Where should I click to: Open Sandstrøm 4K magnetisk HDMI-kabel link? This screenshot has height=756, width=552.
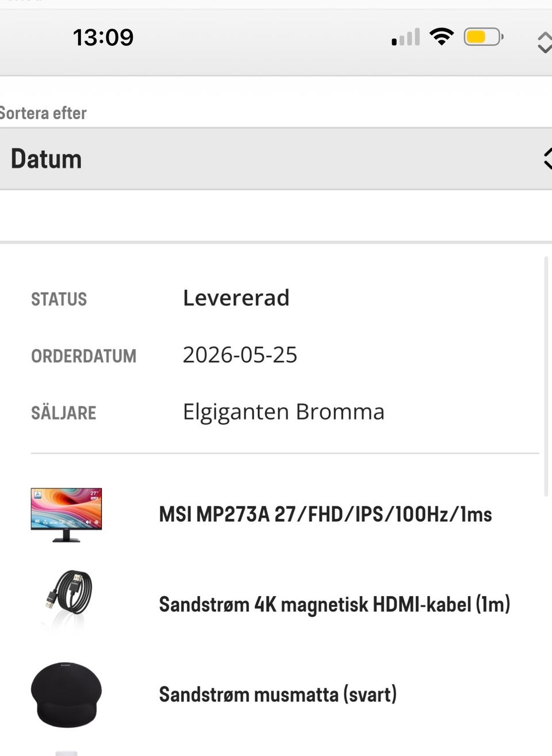point(335,605)
